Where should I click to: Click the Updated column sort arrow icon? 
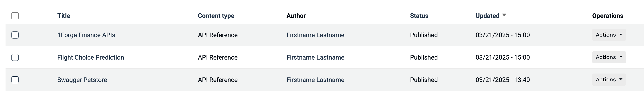click(504, 15)
